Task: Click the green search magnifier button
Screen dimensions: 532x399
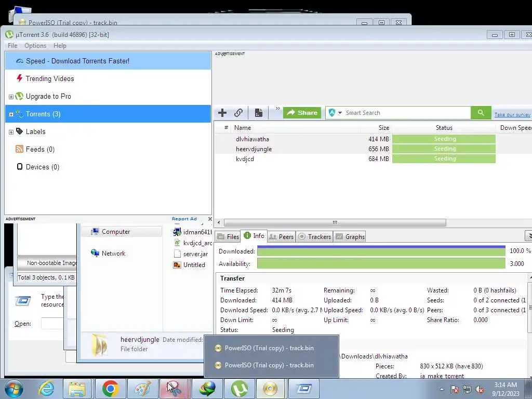Action: point(481,113)
